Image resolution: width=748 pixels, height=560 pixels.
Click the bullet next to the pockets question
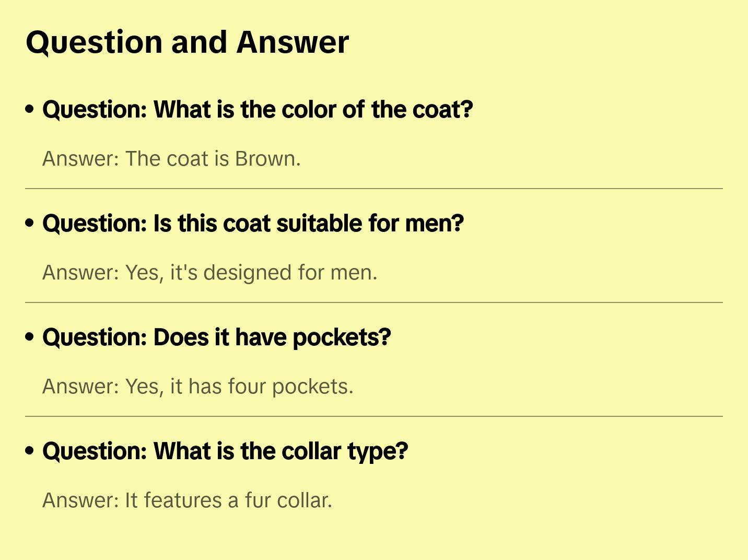(30, 337)
